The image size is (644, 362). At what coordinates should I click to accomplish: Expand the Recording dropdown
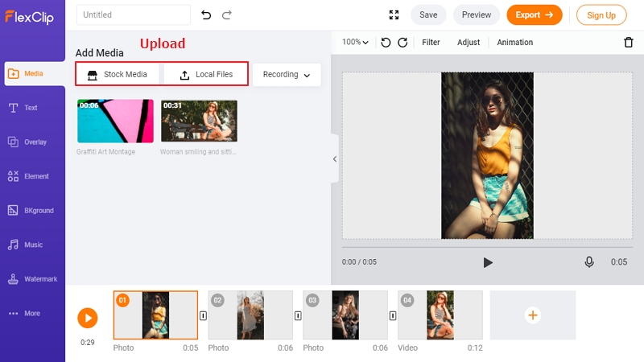(x=287, y=75)
